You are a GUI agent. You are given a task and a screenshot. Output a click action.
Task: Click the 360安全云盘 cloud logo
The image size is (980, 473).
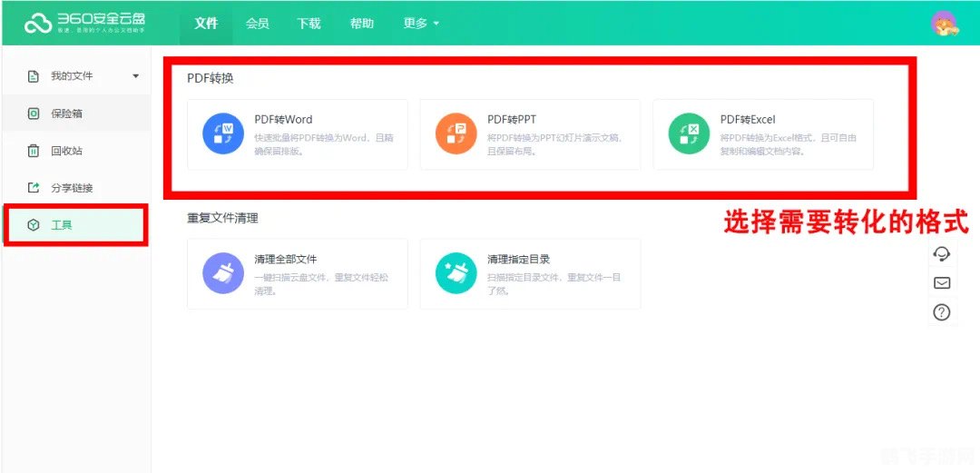(x=38, y=23)
